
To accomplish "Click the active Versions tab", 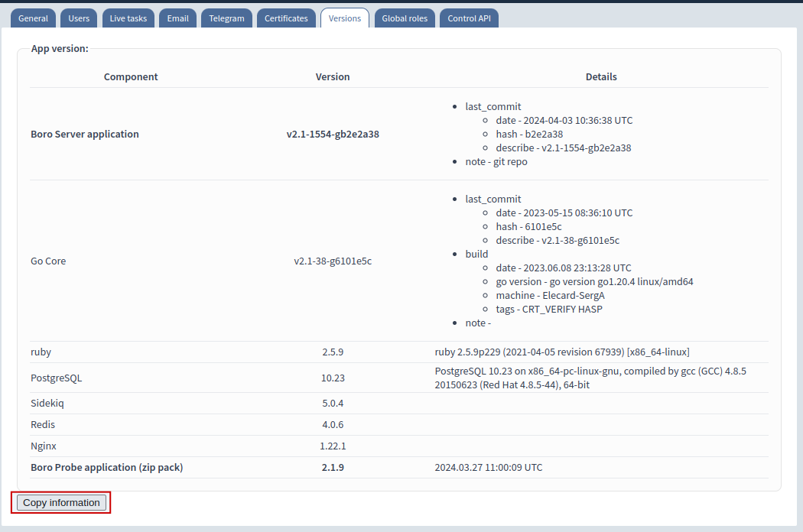I will [345, 18].
